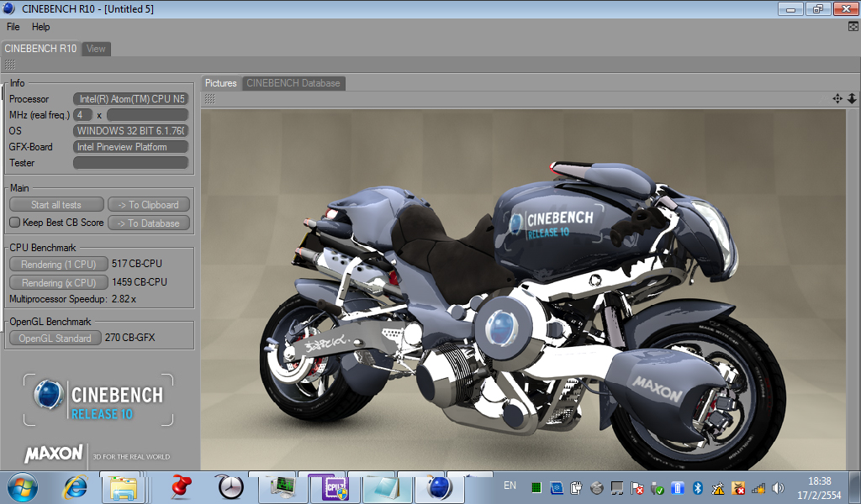Screen dimensions: 861x504
Task: Open the volume speaker tray icon
Action: coord(778,487)
